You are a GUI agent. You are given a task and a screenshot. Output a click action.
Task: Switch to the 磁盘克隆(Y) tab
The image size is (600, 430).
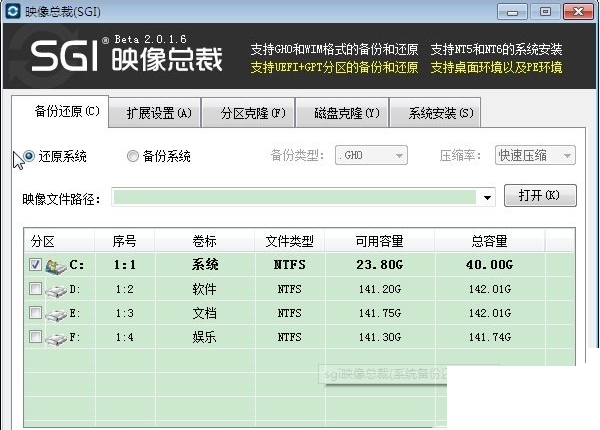click(342, 113)
